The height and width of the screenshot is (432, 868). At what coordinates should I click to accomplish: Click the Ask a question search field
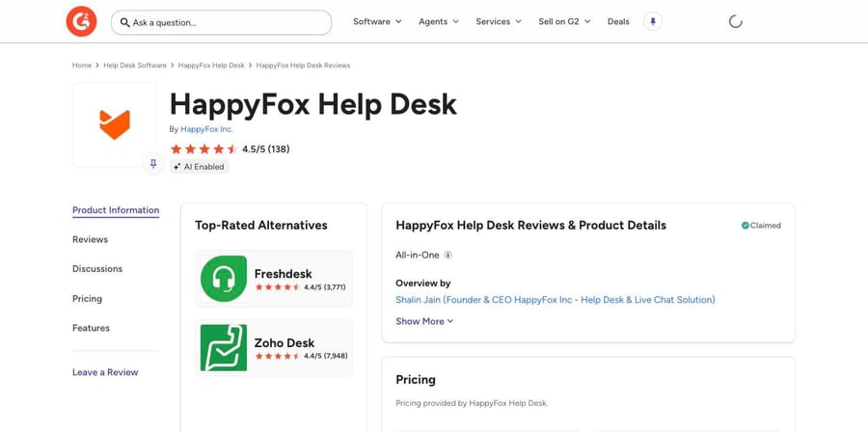tap(222, 23)
